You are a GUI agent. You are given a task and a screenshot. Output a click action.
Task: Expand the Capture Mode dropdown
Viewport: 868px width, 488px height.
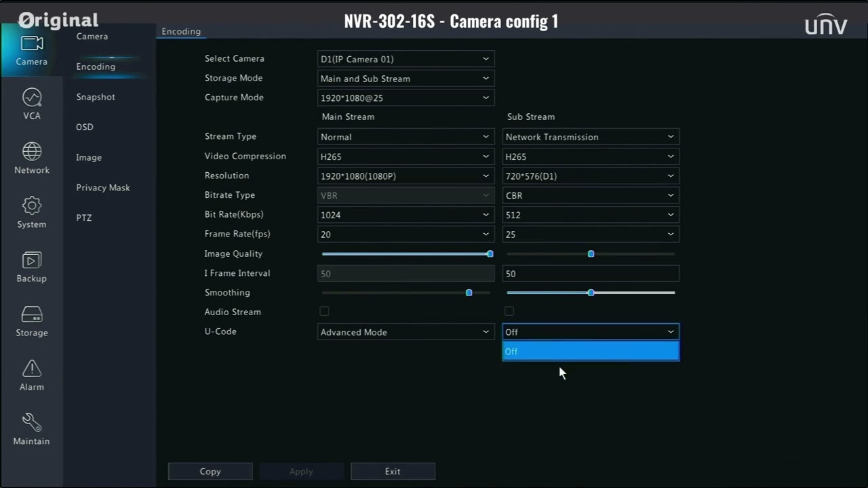(406, 98)
